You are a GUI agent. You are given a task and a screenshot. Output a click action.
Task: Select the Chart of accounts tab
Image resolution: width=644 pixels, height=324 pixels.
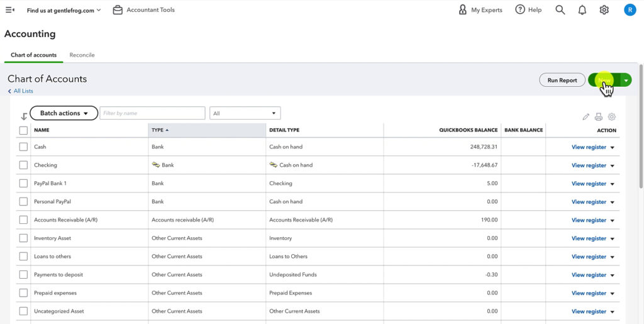pos(34,55)
